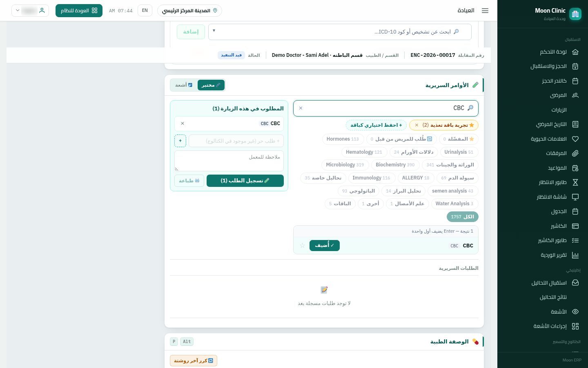Click the plus button to add free request
Viewport: 588px width, 368px height.
[x=180, y=141]
